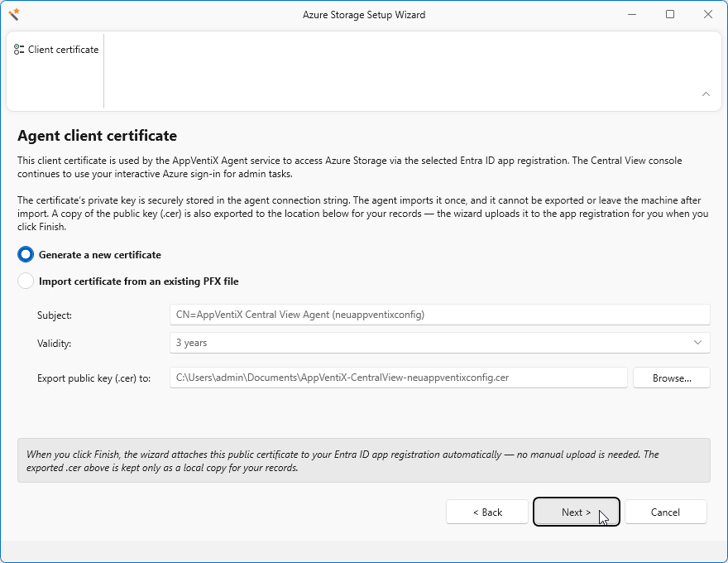Viewport: 728px width, 563px height.
Task: Click the Export public key (.cer) to: label
Action: (93, 378)
